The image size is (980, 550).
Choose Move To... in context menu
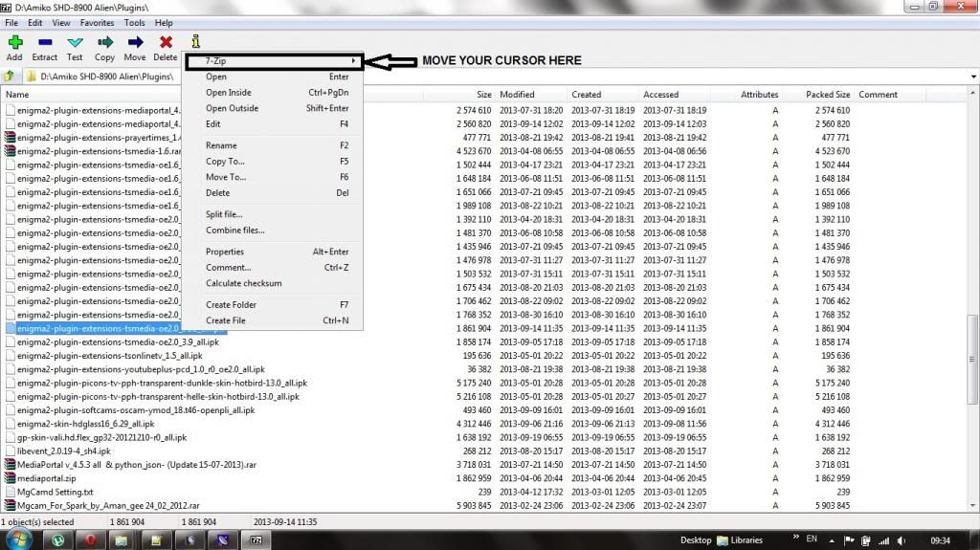[273, 177]
